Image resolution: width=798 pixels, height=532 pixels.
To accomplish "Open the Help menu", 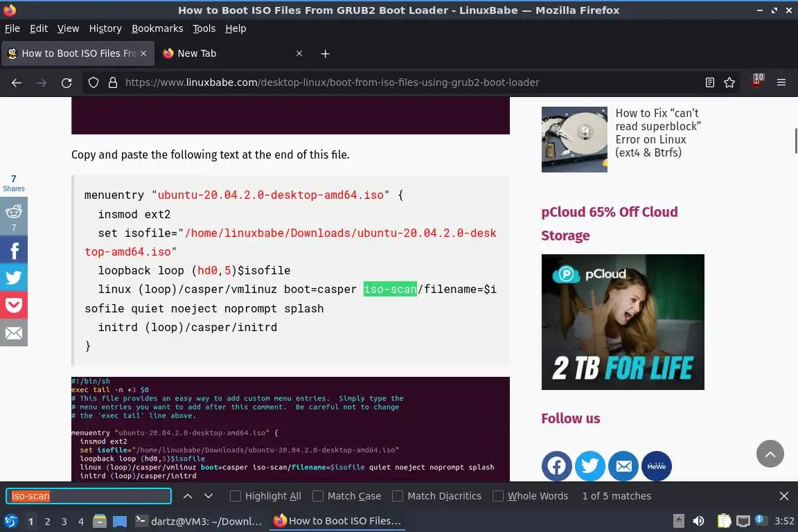I will (x=236, y=28).
